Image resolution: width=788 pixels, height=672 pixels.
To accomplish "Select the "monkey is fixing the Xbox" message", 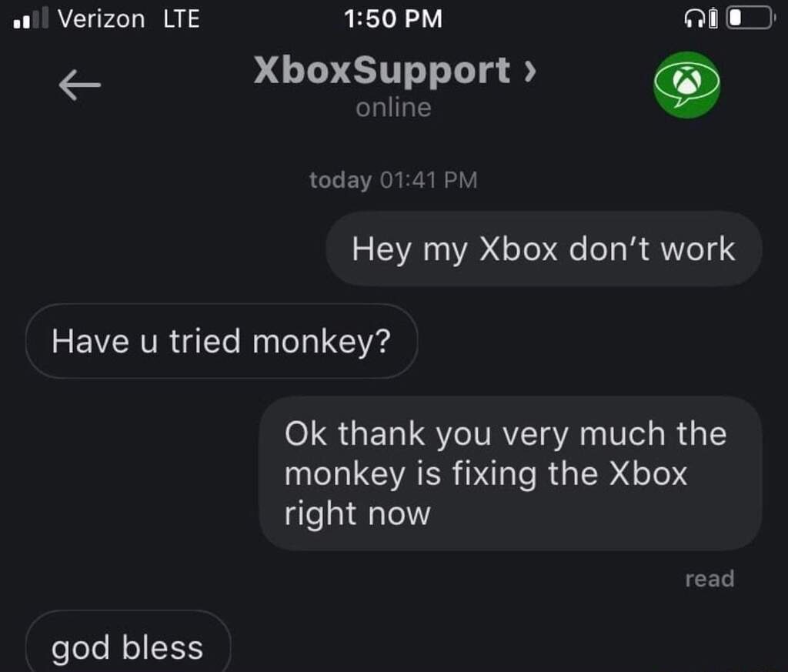I will [511, 473].
